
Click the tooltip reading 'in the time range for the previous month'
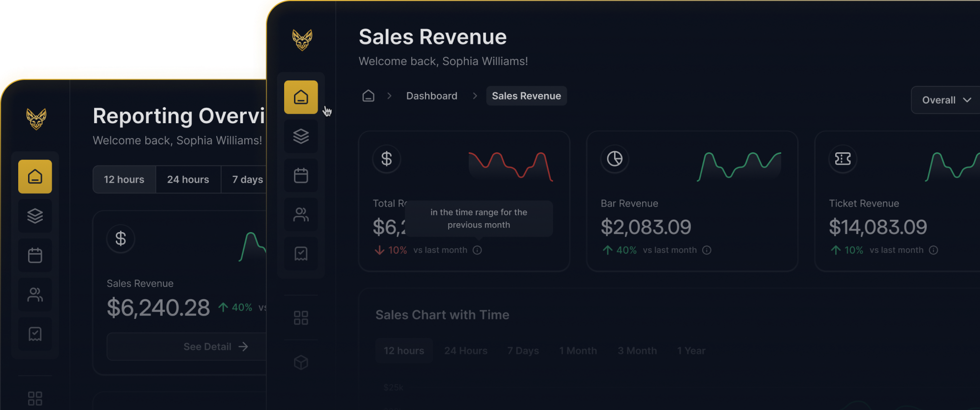click(x=479, y=218)
